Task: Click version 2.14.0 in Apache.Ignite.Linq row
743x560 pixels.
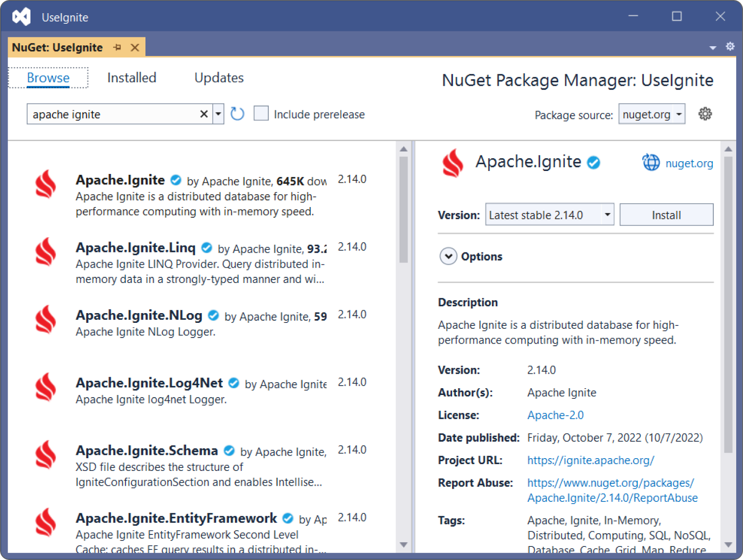Action: pyautogui.click(x=352, y=246)
